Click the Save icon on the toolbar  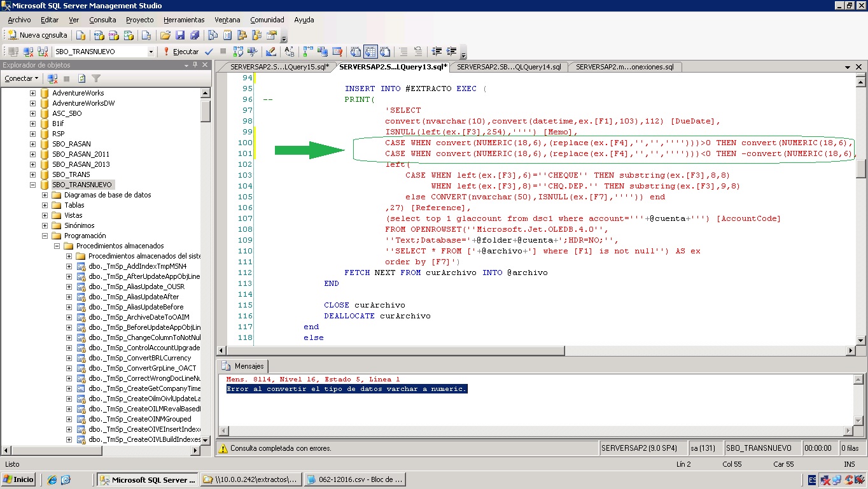click(x=179, y=36)
